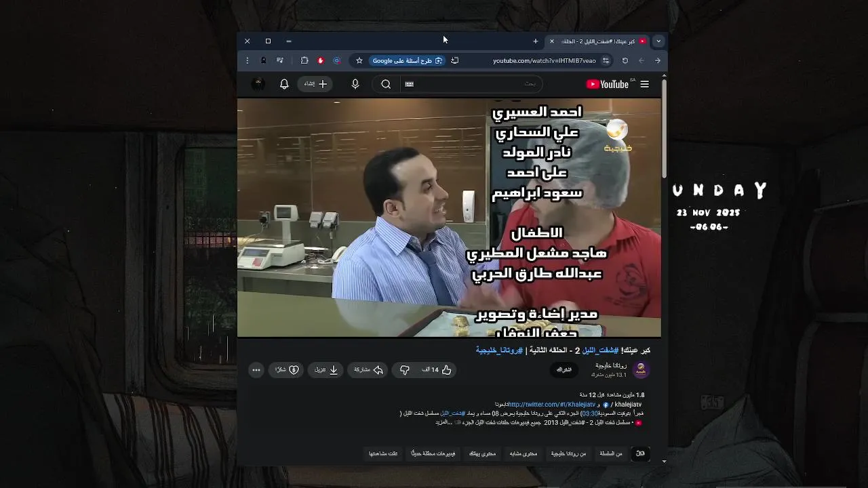
Task: Open the Rotana Khalijia channel avatar
Action: click(x=641, y=370)
